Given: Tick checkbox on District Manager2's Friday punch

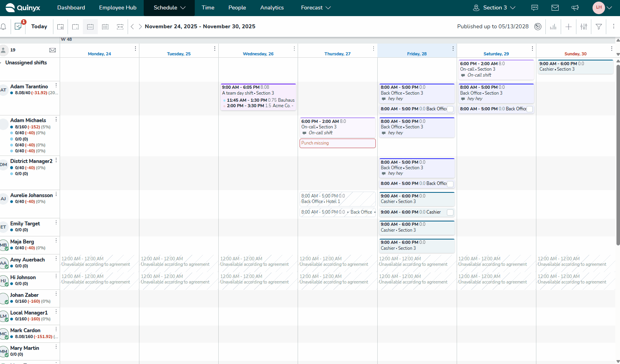Looking at the screenshot, I should [x=450, y=184].
